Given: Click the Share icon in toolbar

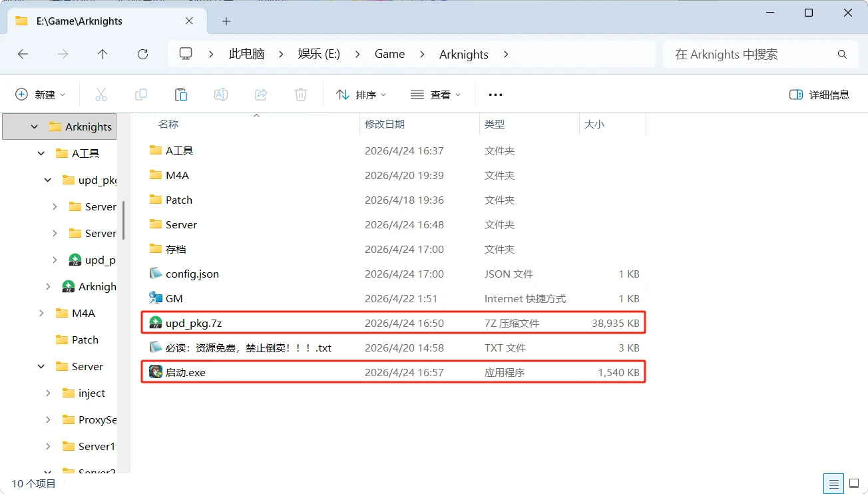Looking at the screenshot, I should tap(261, 95).
